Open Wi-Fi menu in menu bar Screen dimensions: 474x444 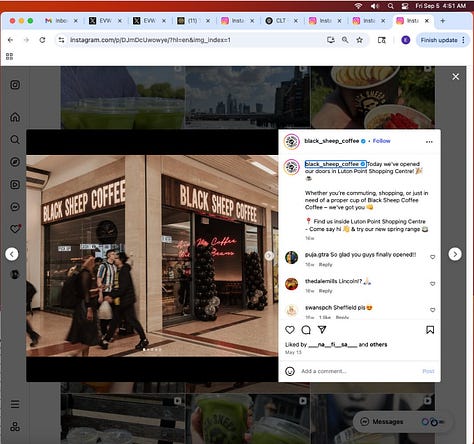click(x=358, y=6)
